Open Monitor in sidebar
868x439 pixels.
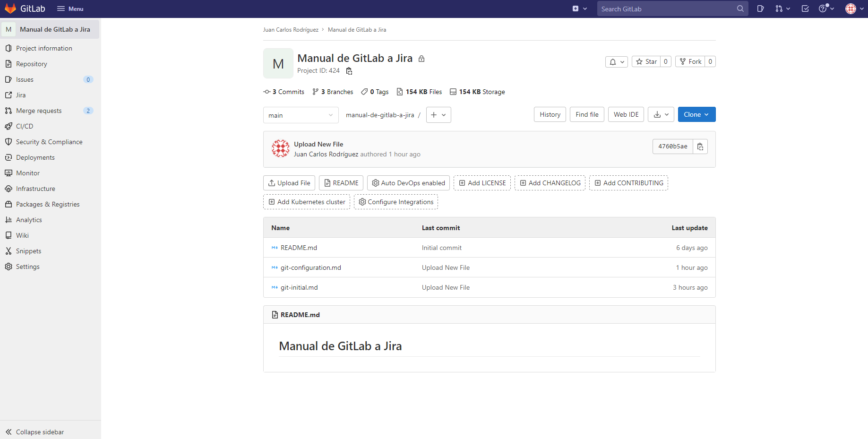(28, 173)
